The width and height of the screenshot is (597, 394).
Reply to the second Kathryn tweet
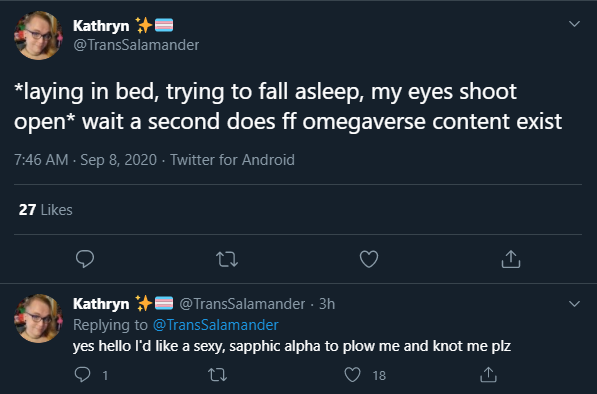click(x=83, y=375)
